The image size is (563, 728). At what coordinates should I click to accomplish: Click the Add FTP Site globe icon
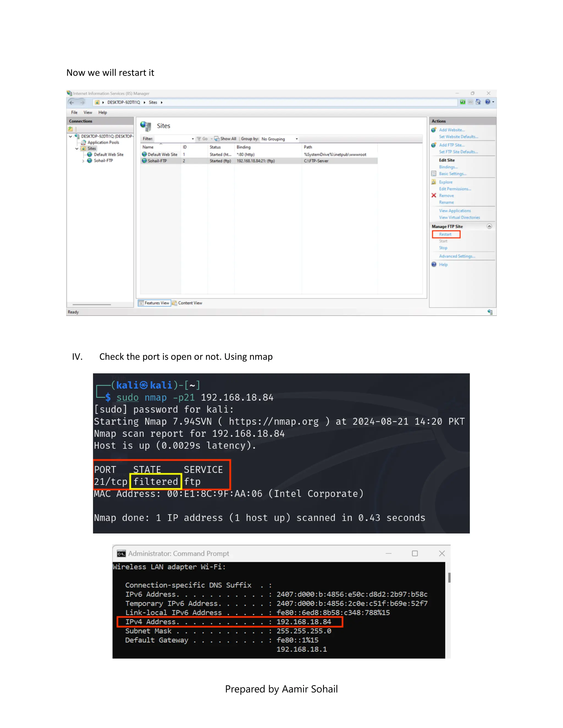(x=434, y=145)
